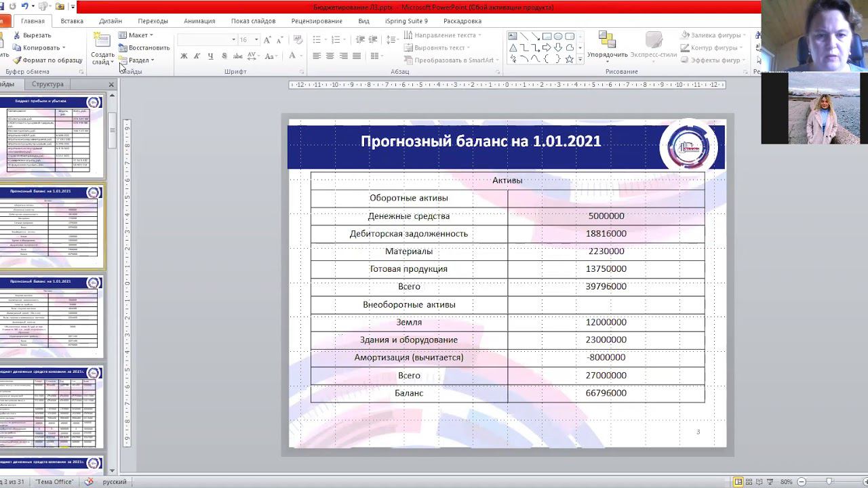Screen dimensions: 868x488
Task: Open the Layout (Макет) dropdown
Action: pos(136,35)
